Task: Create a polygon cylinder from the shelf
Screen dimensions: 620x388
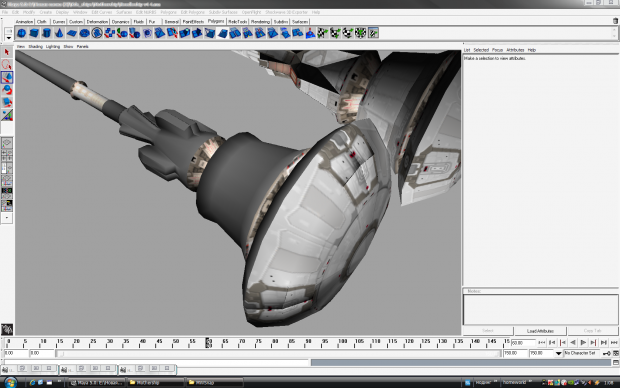Action: (47, 33)
